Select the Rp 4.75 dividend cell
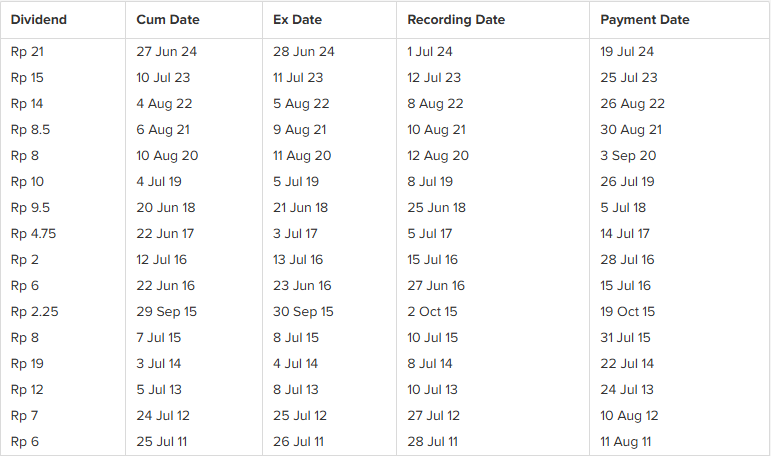This screenshot has width=771, height=456. 33,234
